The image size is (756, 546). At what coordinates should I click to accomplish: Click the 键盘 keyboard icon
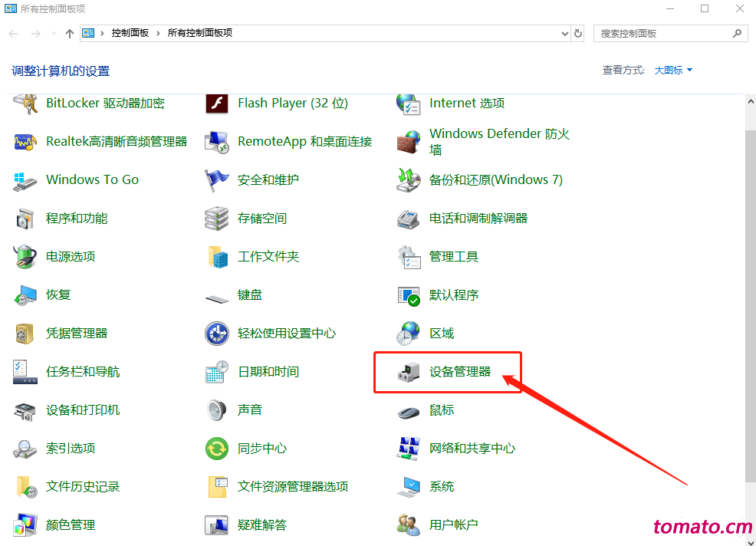217,299
